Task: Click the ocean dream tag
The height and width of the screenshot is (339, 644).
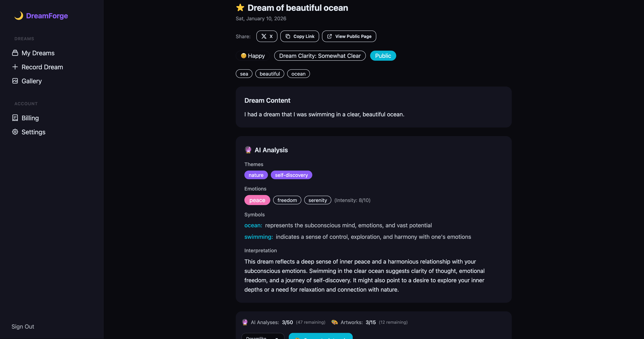Action: (x=298, y=74)
